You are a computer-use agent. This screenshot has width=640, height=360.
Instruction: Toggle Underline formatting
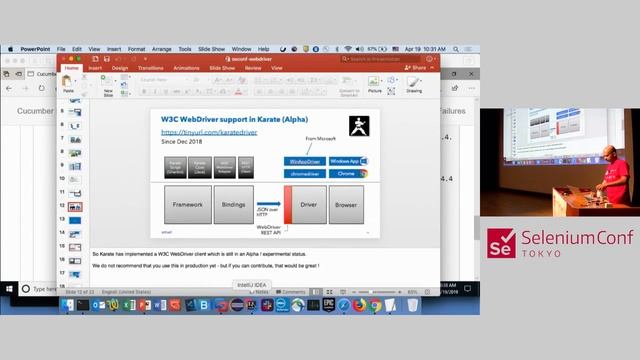pyautogui.click(x=165, y=92)
